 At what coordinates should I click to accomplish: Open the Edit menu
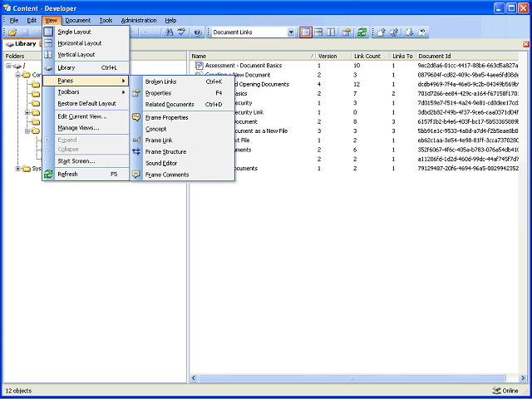[x=32, y=20]
